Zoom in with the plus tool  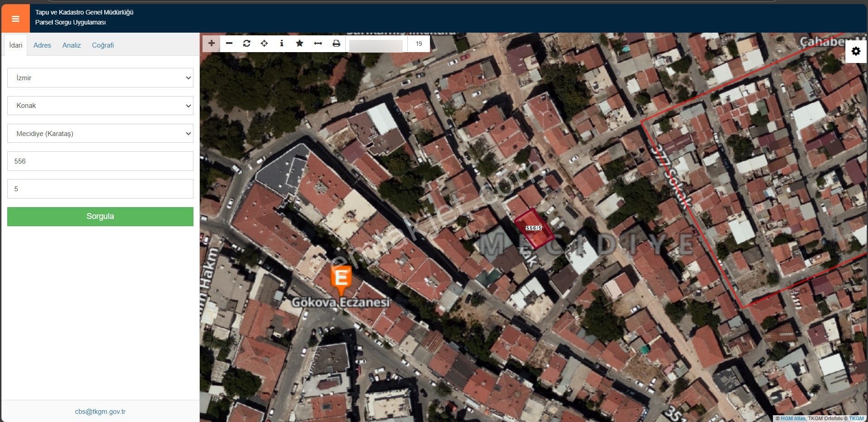click(x=211, y=44)
